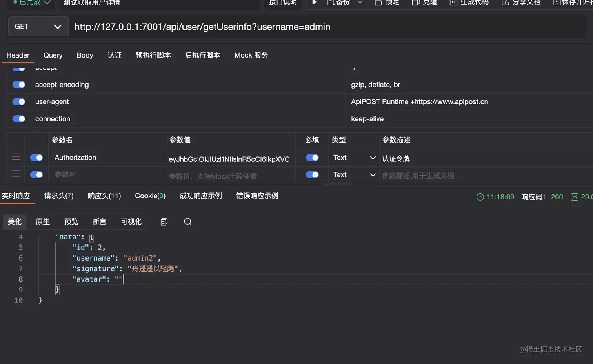Click the hourglass duration icon
Screen dimensions: 593x364
[575, 197]
